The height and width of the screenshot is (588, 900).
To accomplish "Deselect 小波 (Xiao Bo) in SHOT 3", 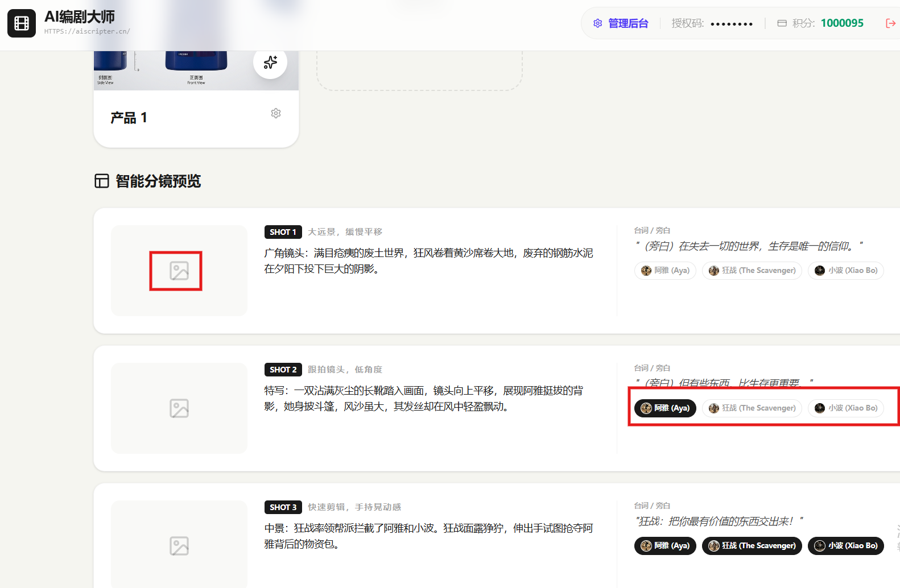I will 846,546.
